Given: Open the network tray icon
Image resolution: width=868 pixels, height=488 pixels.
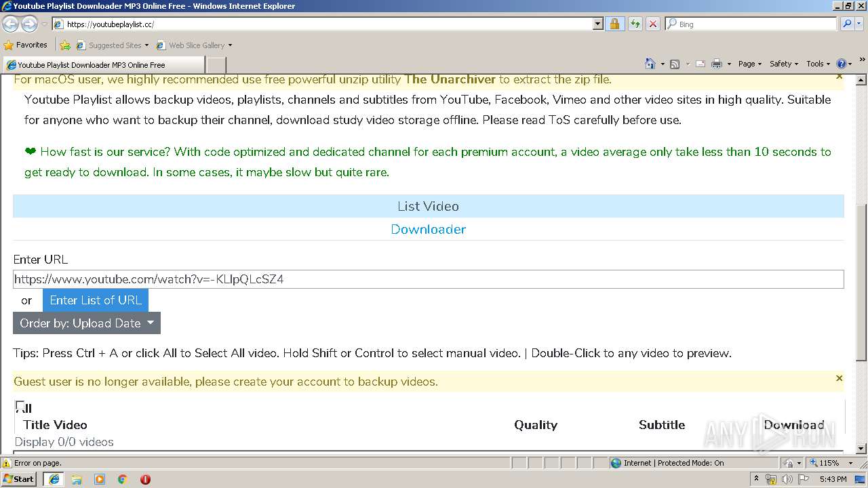Looking at the screenshot, I should (771, 479).
